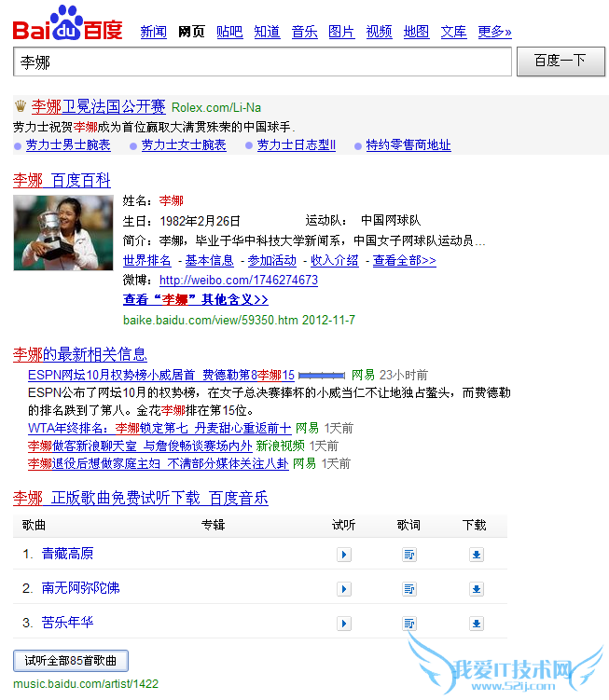Click the 百度一下 search button
The width and height of the screenshot is (609, 700).
[x=561, y=62]
